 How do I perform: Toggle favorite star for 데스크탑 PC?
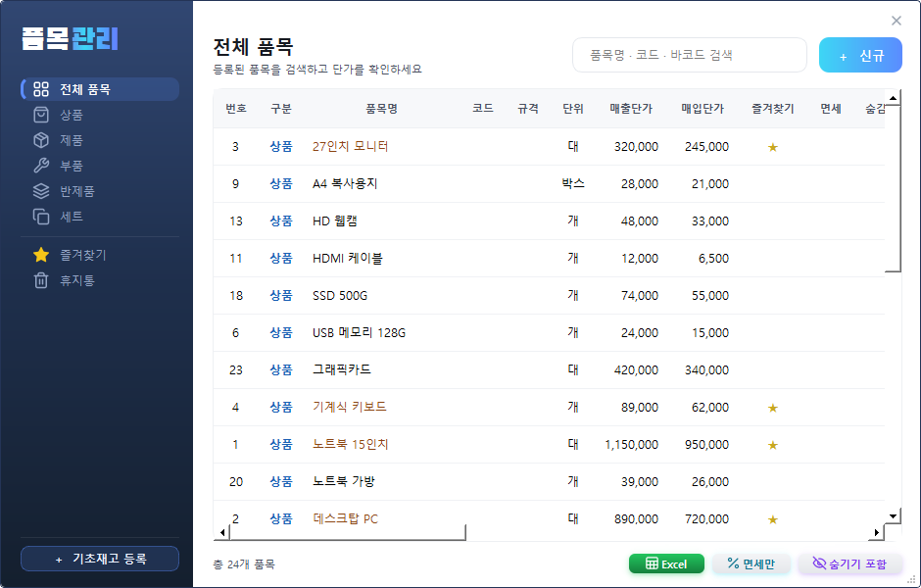click(773, 519)
